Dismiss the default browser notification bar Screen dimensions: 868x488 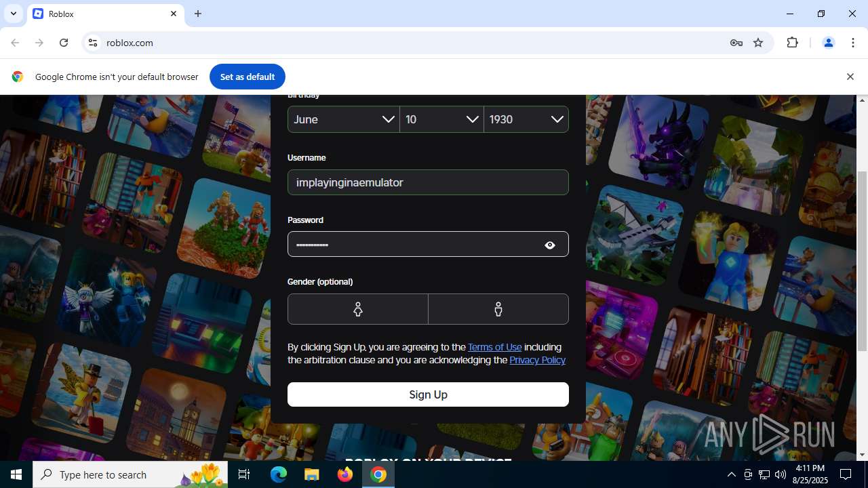point(850,77)
